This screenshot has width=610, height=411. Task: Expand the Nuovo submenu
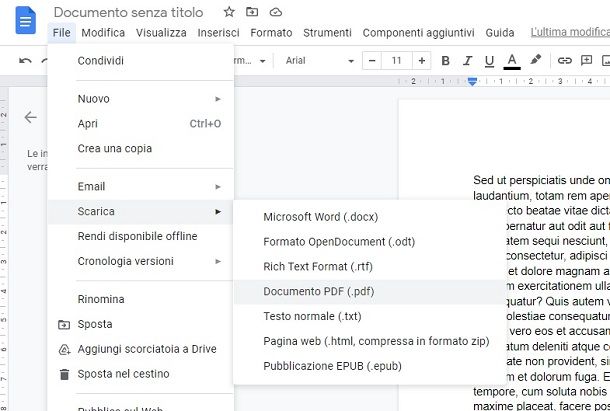click(141, 99)
